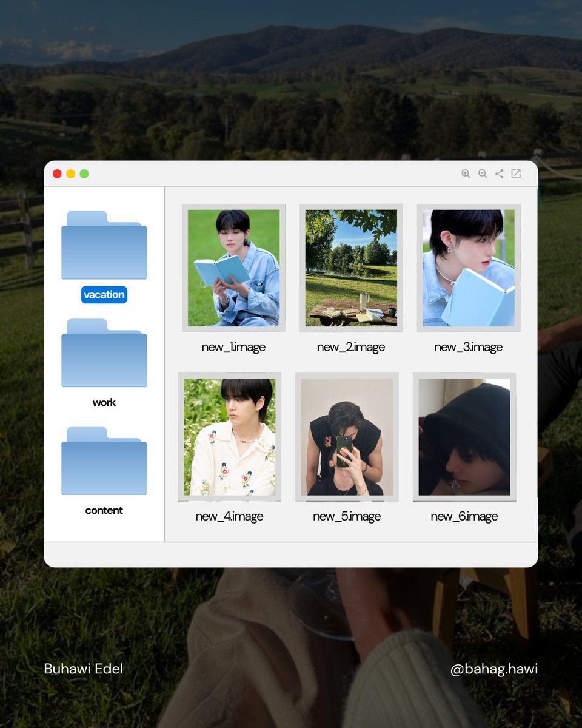Screen dimensions: 582x728
Task: Select the content folder label
Action: pyautogui.click(x=104, y=510)
